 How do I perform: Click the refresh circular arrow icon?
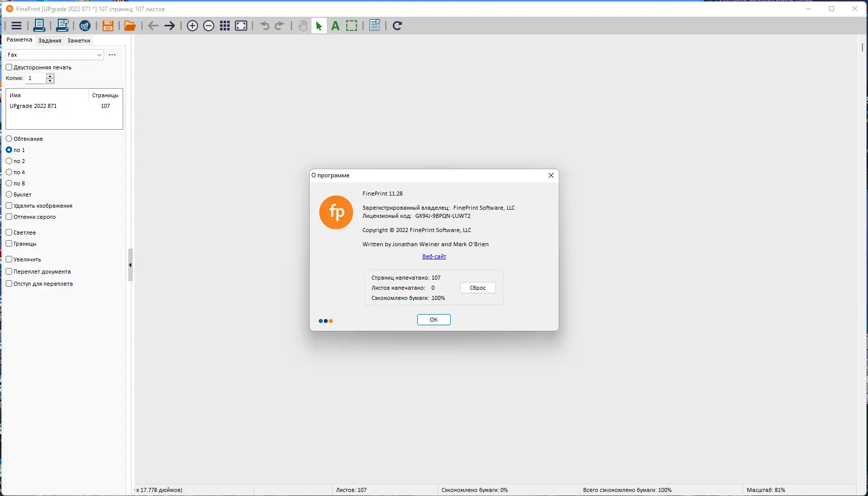click(397, 26)
